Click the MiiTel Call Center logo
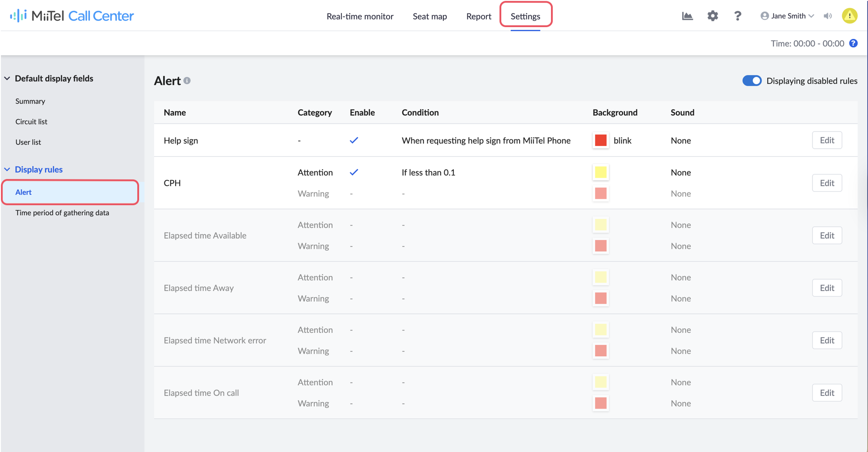The width and height of the screenshot is (868, 452). (x=72, y=16)
